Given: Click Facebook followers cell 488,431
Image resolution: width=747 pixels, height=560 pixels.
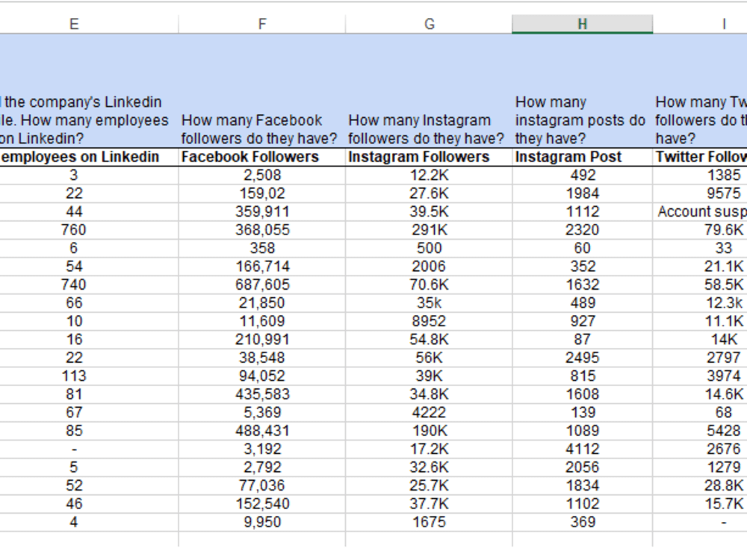Looking at the screenshot, I should pyautogui.click(x=262, y=431).
